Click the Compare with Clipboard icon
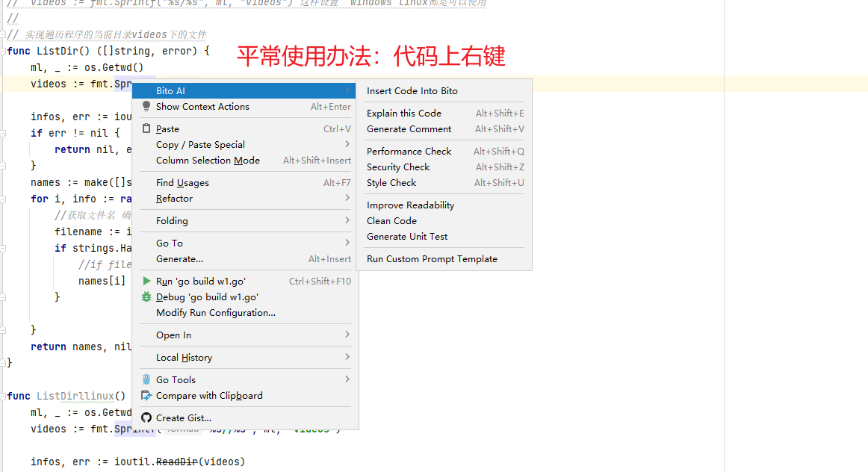 tap(146, 395)
